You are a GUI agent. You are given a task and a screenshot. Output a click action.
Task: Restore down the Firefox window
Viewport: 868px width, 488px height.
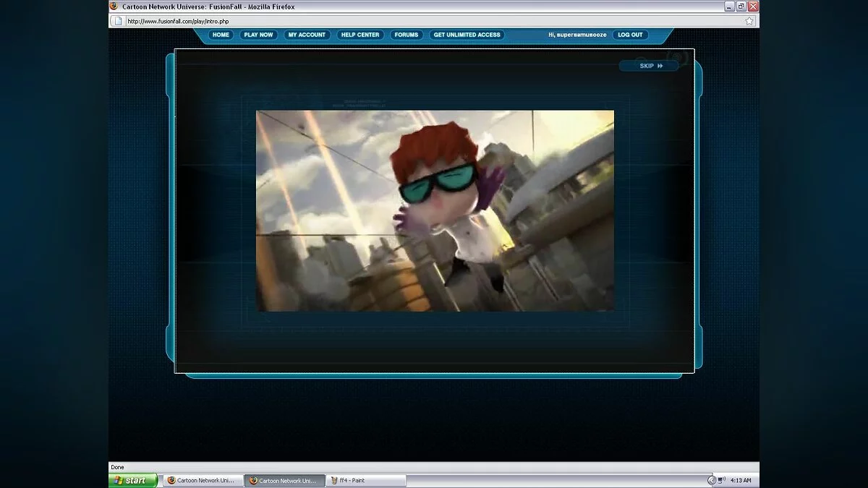741,6
